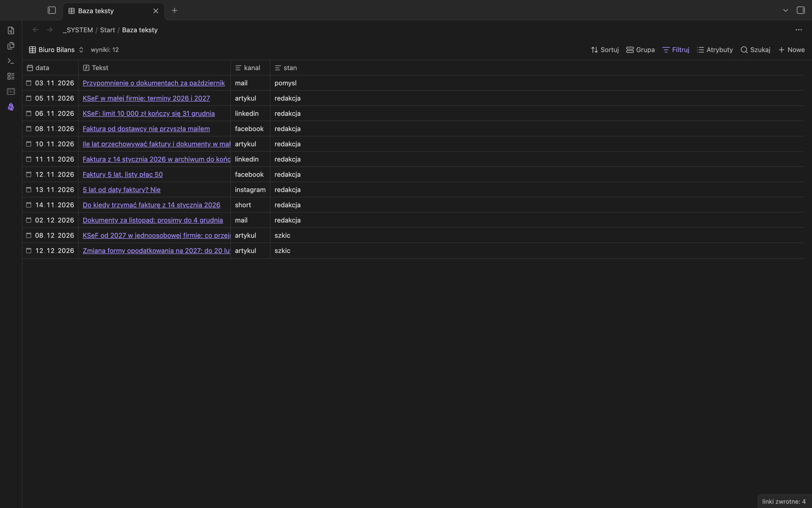The width and height of the screenshot is (812, 508).
Task: Open link 5 lat od daty faktury? Nie
Action: click(x=122, y=189)
